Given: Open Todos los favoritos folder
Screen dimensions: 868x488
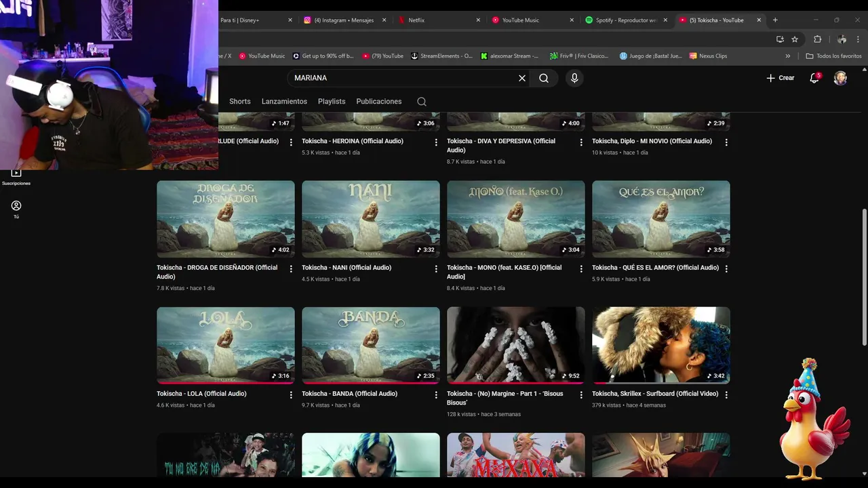Looking at the screenshot, I should tap(833, 56).
